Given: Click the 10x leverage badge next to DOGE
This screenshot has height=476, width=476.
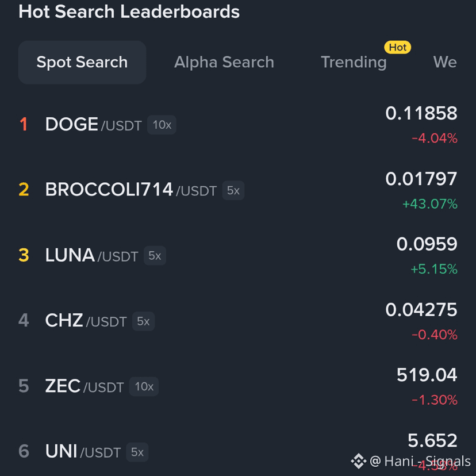Looking at the screenshot, I should tap(162, 125).
